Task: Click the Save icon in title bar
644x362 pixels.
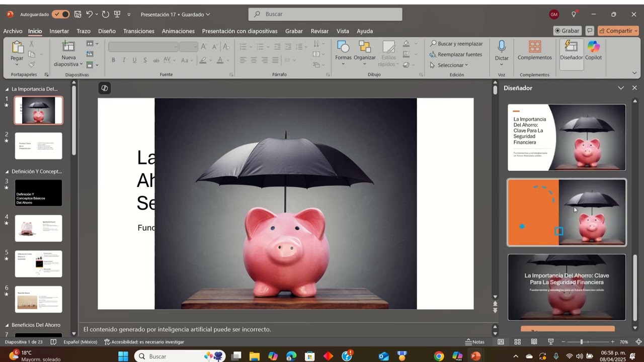Action: coord(77,14)
